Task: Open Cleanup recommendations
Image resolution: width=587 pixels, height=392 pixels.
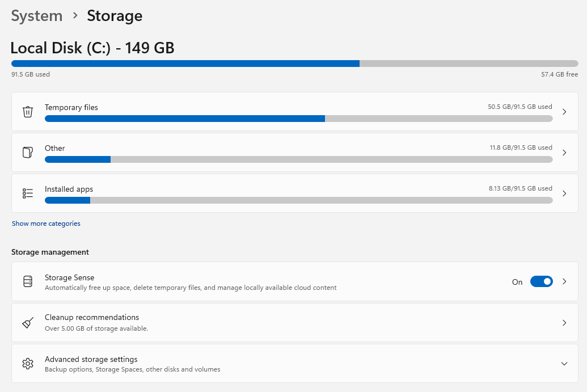Action: (284, 322)
